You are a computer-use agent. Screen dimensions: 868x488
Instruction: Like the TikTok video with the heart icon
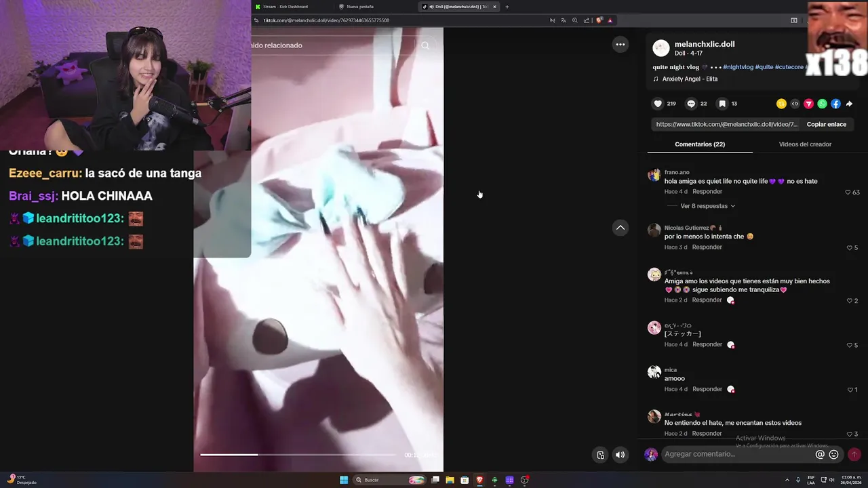pos(658,104)
